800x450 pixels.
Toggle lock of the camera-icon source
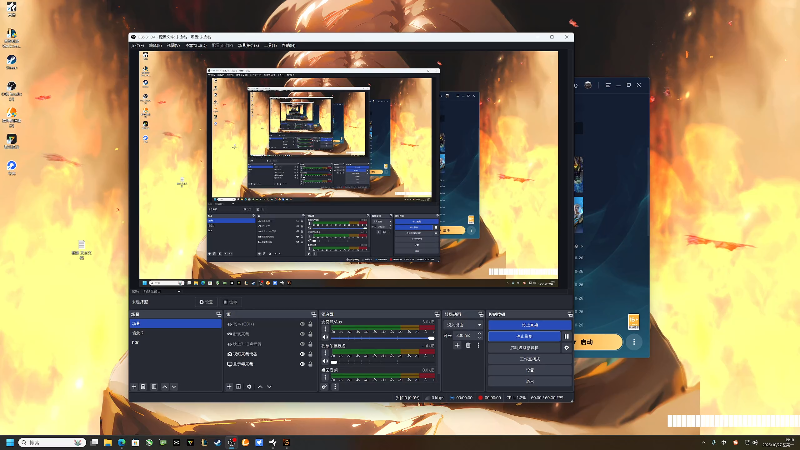tap(310, 354)
